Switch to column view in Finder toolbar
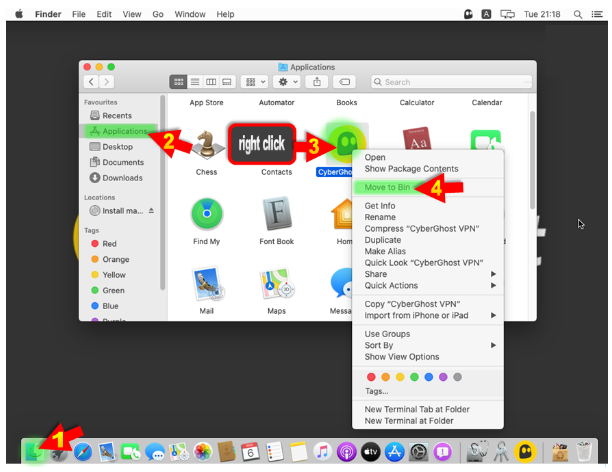This screenshot has width=612, height=472. 211,82
